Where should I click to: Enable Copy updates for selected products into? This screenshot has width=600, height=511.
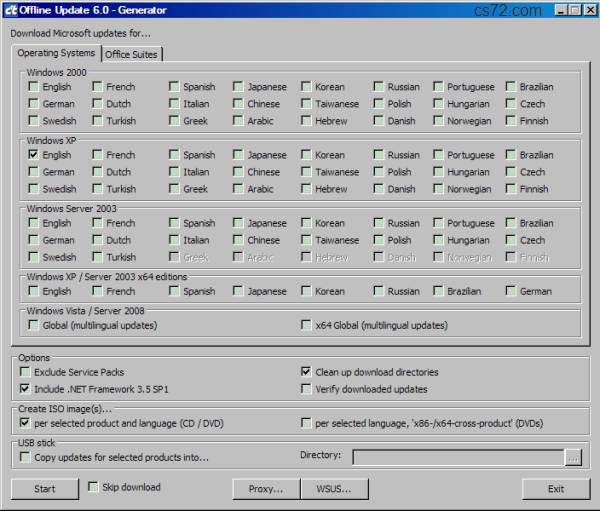pyautogui.click(x=25, y=457)
